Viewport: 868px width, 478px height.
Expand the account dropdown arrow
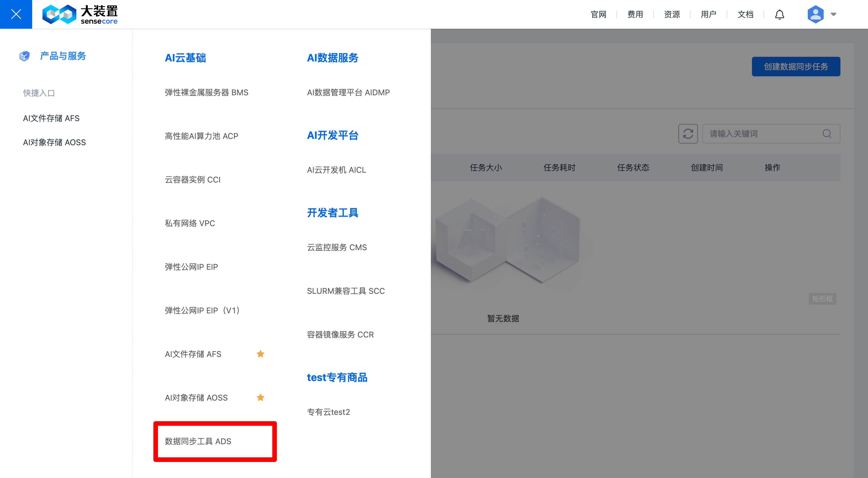pyautogui.click(x=833, y=14)
